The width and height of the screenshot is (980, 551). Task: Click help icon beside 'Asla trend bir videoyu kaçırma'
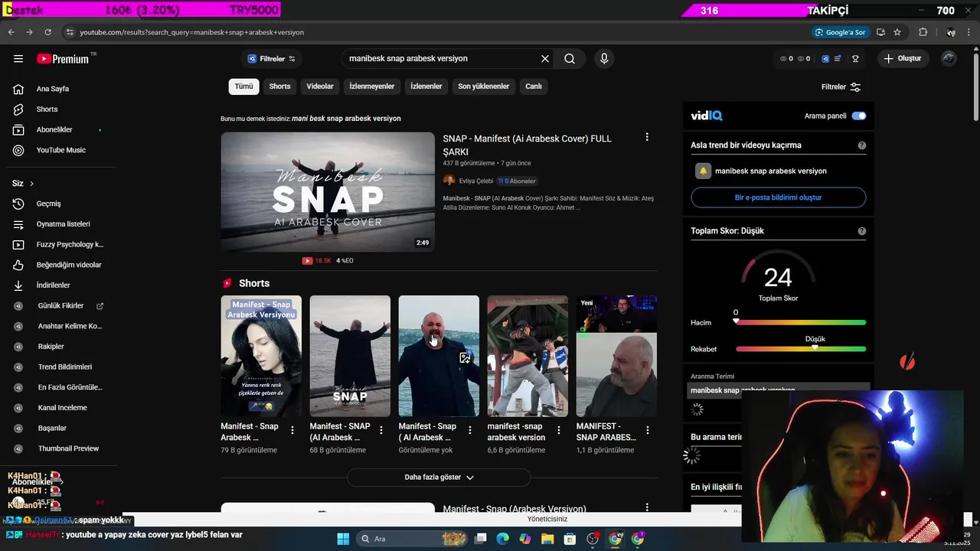[862, 145]
